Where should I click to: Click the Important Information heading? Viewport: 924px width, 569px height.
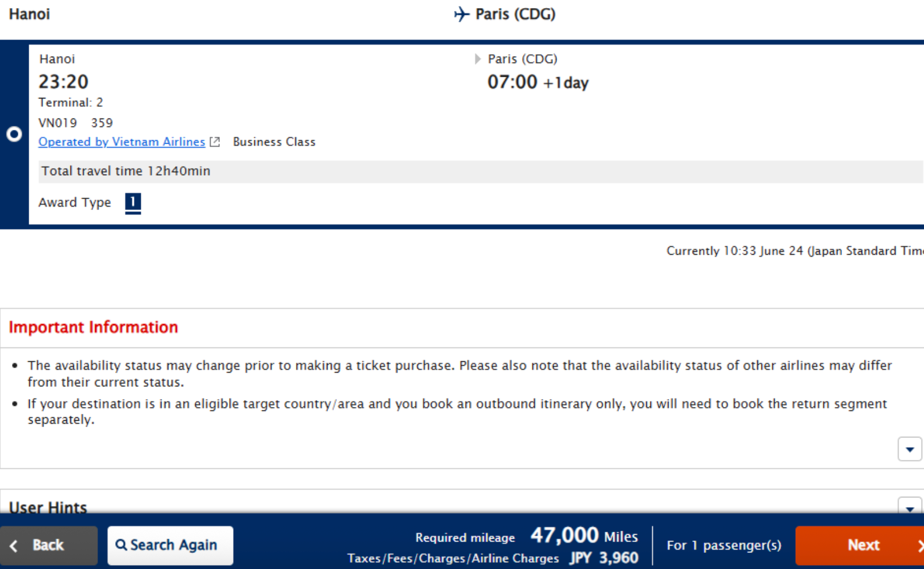tap(93, 327)
